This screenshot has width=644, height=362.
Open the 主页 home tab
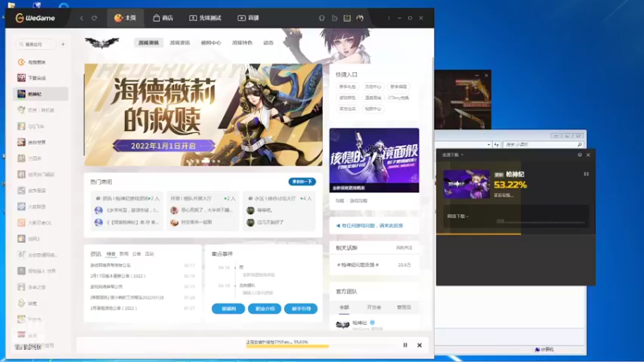point(126,18)
